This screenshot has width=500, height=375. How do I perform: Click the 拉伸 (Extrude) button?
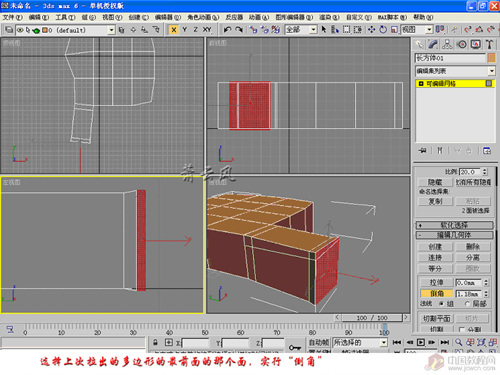click(x=436, y=283)
